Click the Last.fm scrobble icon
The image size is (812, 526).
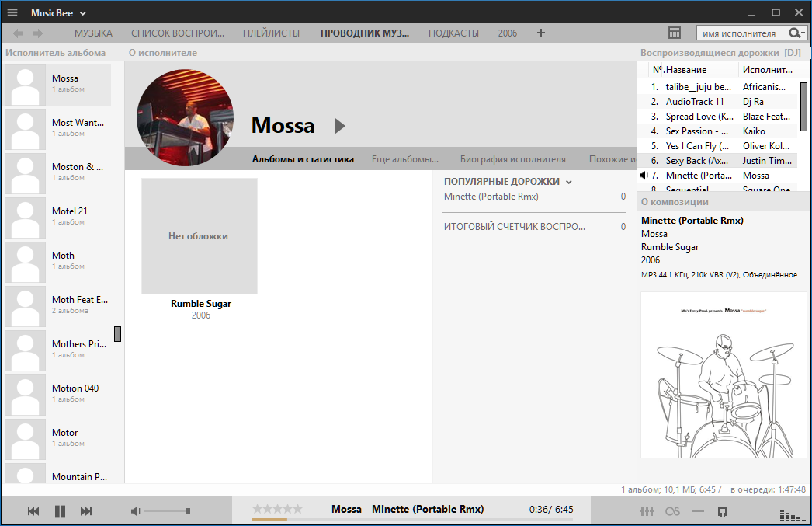pos(672,511)
